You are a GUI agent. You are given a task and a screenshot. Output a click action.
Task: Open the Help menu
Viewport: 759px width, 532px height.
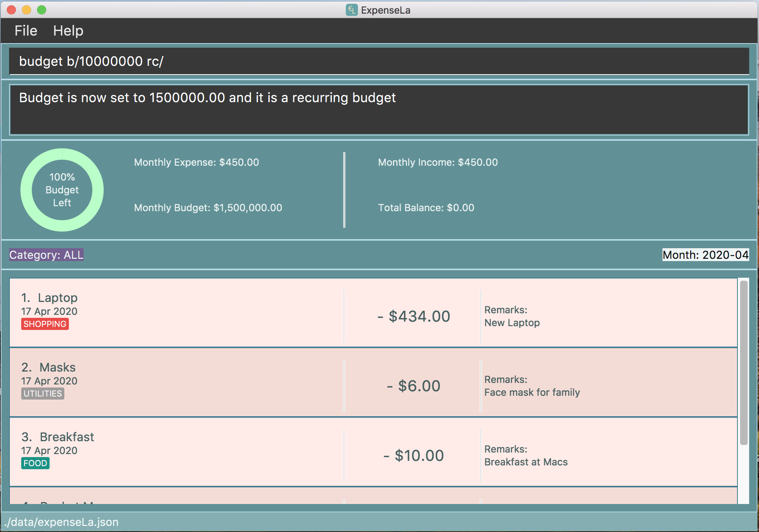coord(68,31)
